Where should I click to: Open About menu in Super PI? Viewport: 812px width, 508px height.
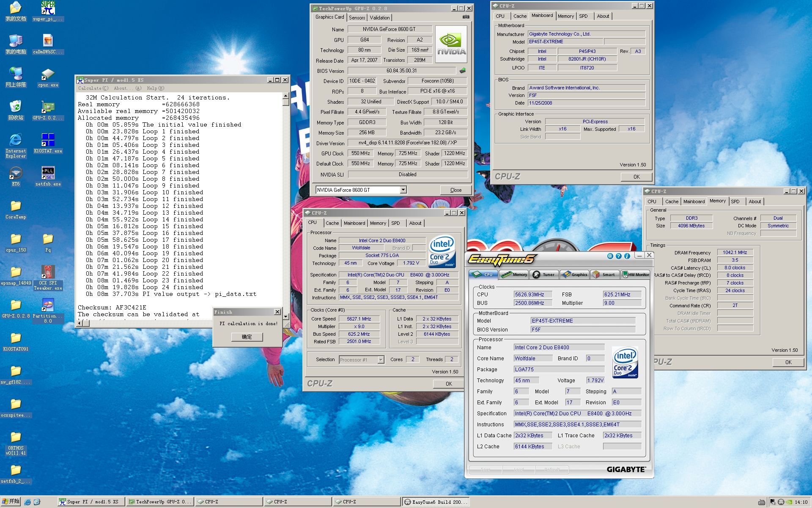127,88
